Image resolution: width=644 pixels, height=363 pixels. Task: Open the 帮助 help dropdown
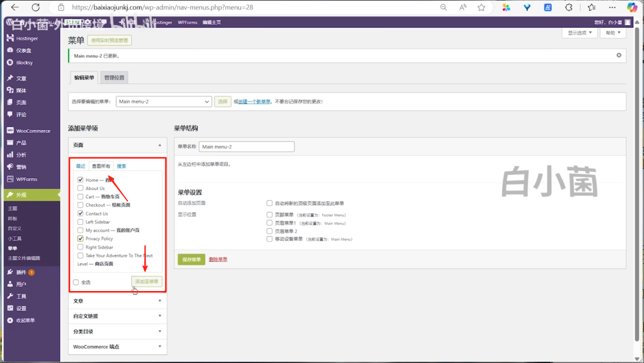click(613, 33)
